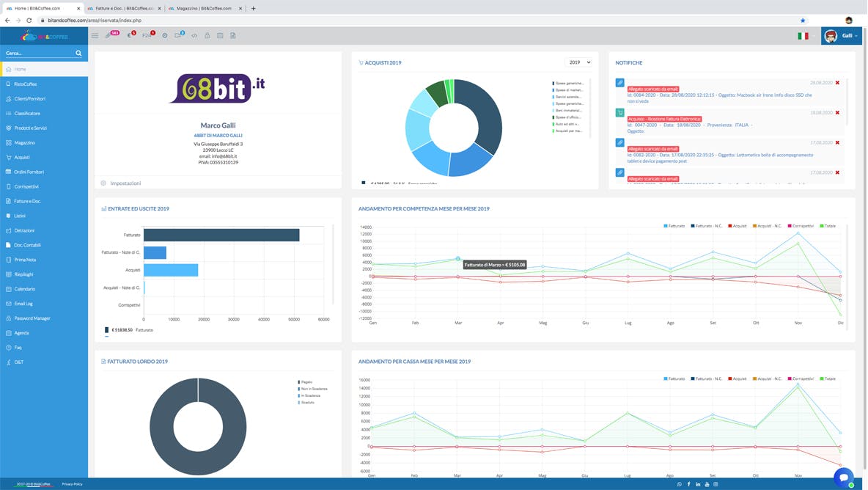Toggle the hamburger sidebar menu icon

coord(95,35)
